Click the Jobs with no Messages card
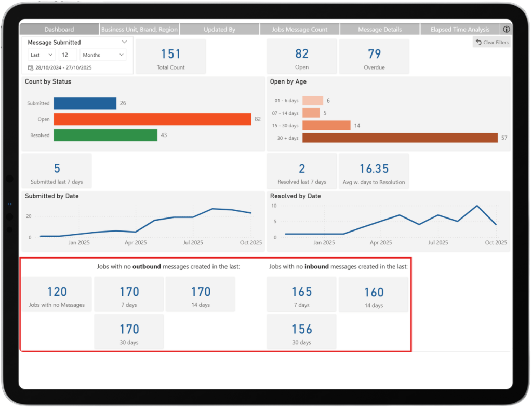532x408 pixels. (57, 295)
